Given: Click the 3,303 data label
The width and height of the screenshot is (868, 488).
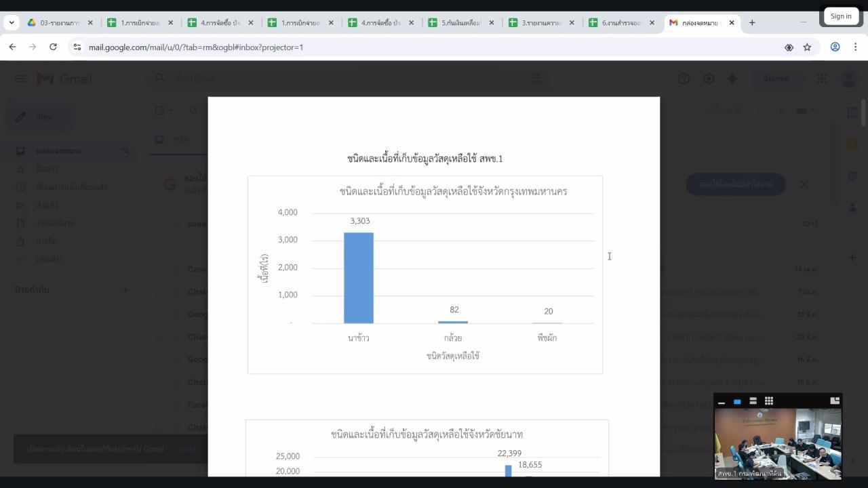Looking at the screenshot, I should coord(360,221).
